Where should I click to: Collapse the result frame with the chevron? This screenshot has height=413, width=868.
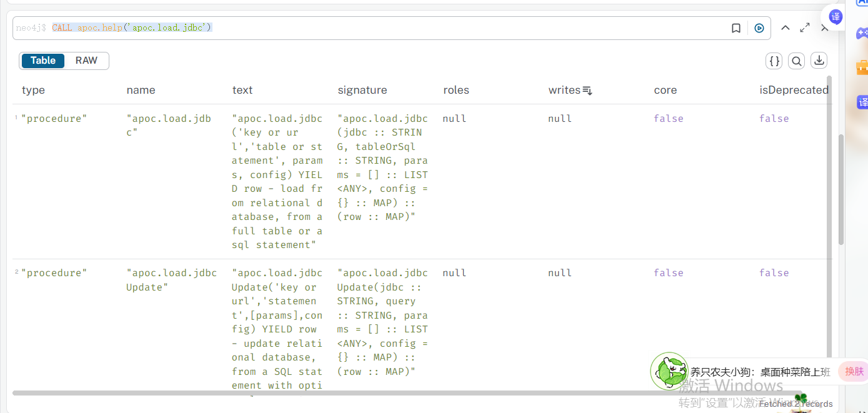pos(785,28)
